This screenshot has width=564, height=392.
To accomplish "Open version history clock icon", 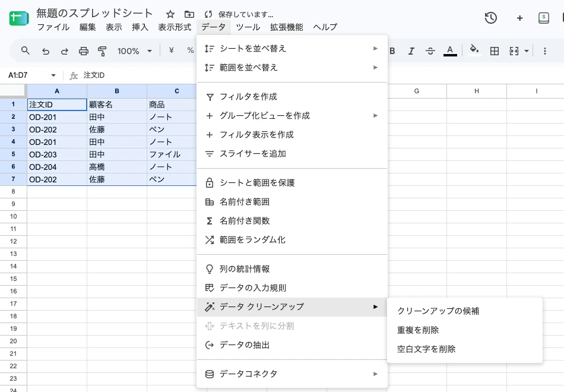I will (490, 18).
